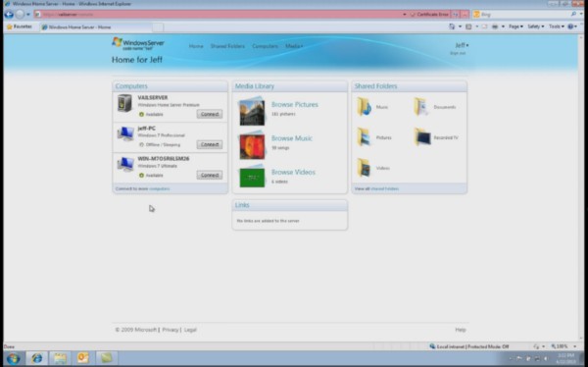Click the WIN-M7OSR6LSM26 computer icon
Viewport: 588px width, 367px height.
125,164
